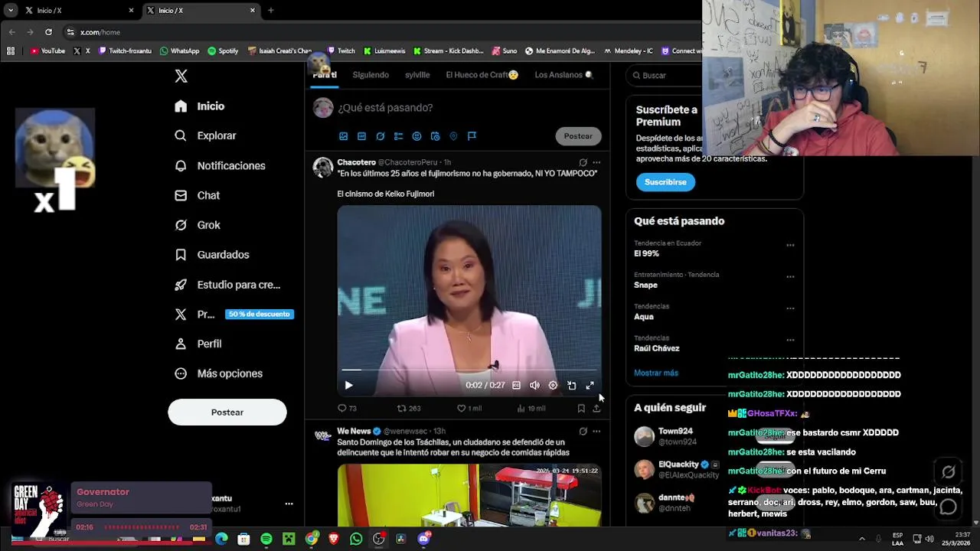The height and width of the screenshot is (551, 980).
Task: Expand Más opciones in the sidebar
Action: click(218, 373)
